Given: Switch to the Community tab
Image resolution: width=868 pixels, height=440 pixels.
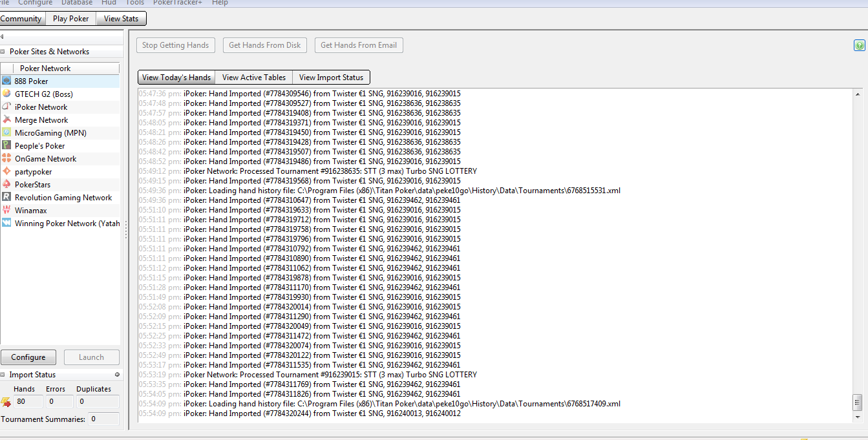Looking at the screenshot, I should click(21, 19).
